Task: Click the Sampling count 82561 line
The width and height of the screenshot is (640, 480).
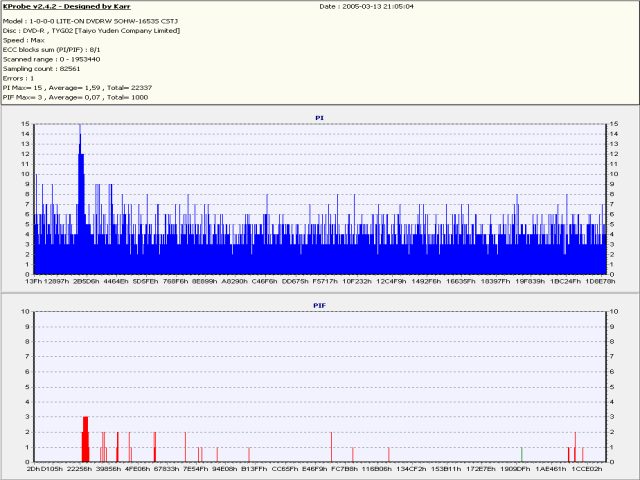Action: 47,68
